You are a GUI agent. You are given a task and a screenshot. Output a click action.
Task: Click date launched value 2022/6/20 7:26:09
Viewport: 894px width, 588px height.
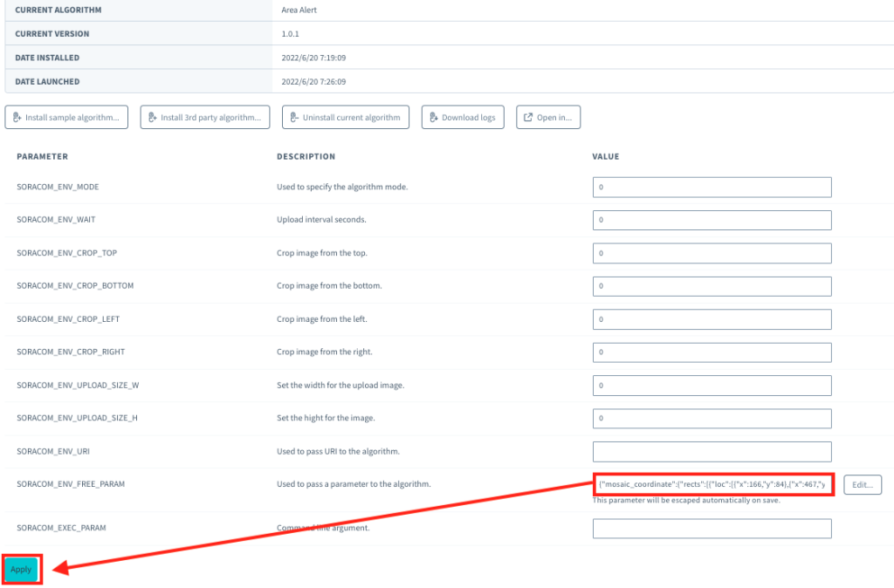313,81
